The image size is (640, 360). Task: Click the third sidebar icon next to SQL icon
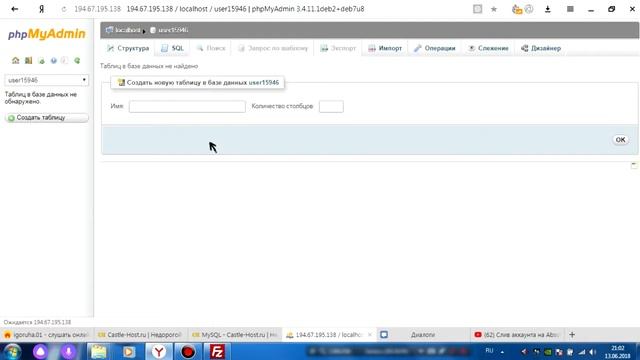coord(41,60)
